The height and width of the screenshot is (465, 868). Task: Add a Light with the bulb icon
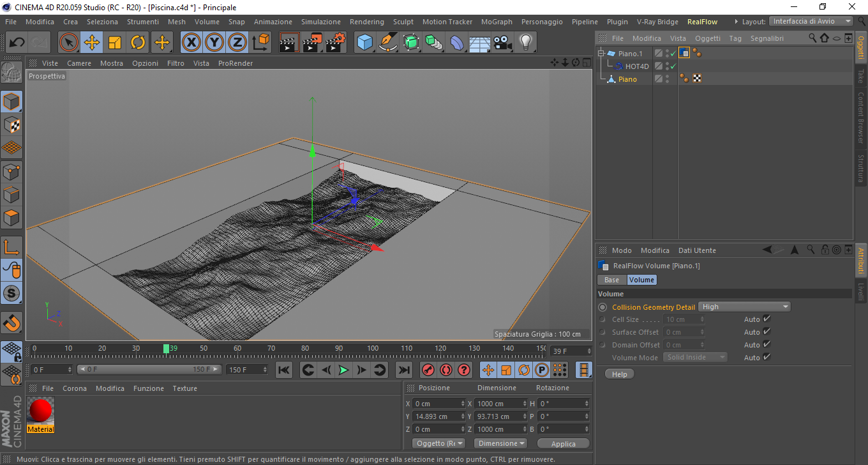(x=525, y=43)
